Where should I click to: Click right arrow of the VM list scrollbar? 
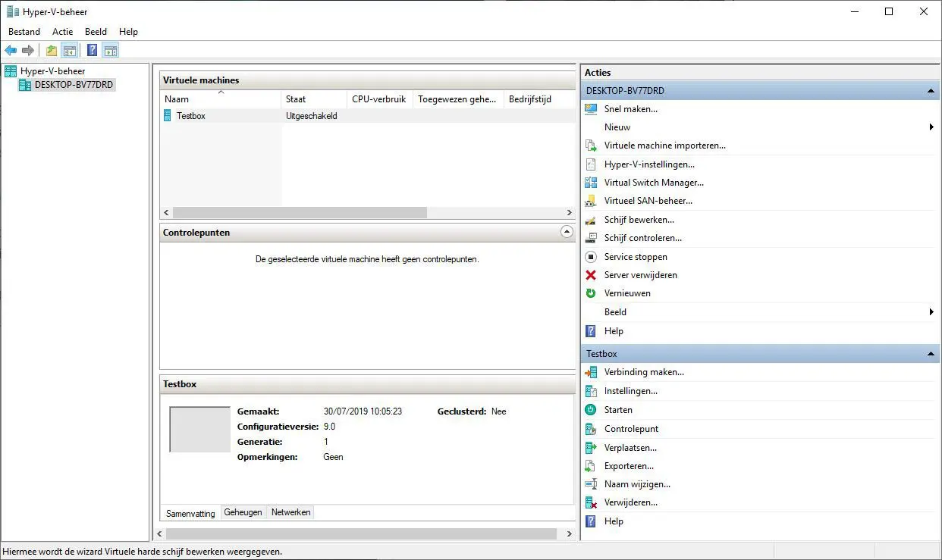(x=570, y=213)
